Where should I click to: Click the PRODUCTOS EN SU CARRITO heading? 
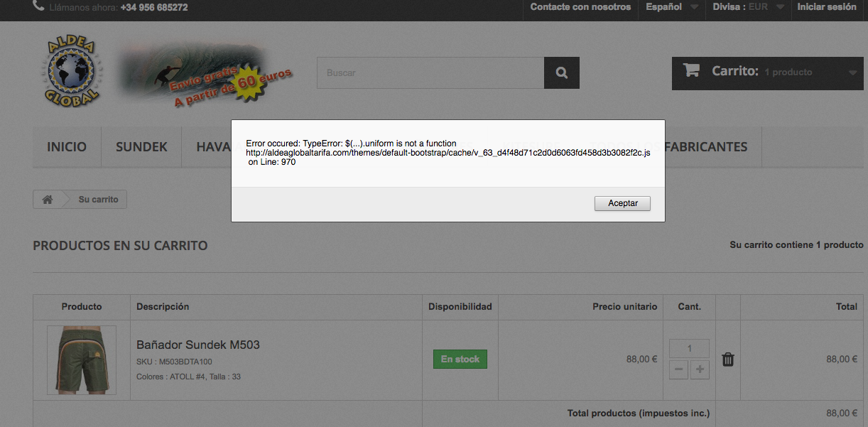tap(120, 246)
